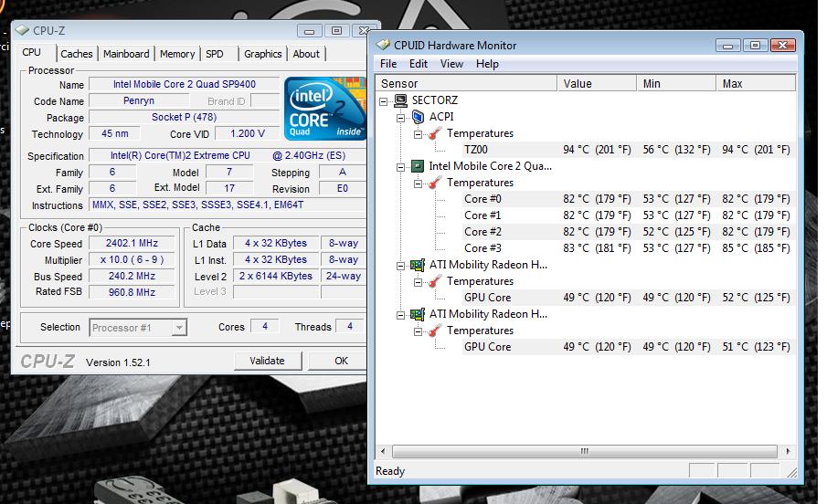This screenshot has height=504, width=827.
Task: Collapse the first ATI Mobility Radeon node
Action: [401, 266]
